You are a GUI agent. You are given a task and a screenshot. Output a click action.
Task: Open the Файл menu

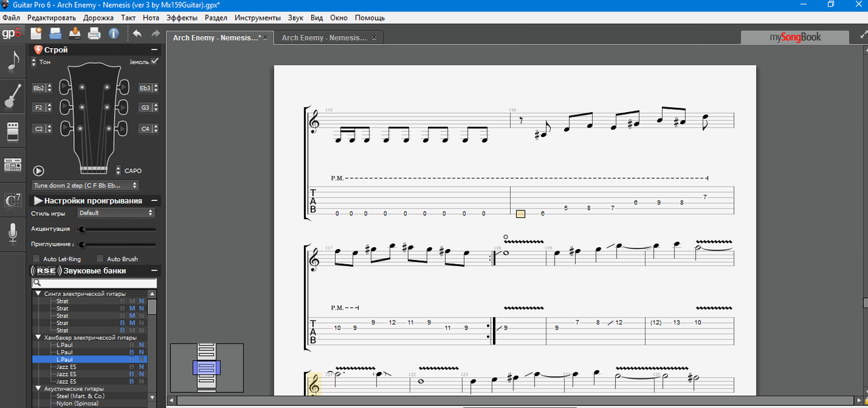tap(11, 18)
